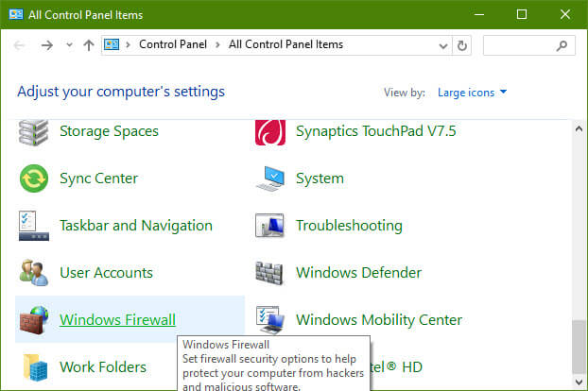
Task: Click the Windows Firewall brick globe icon
Action: click(x=34, y=320)
